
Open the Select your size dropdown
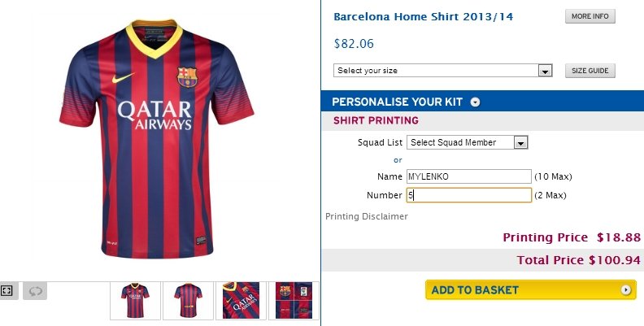pos(443,71)
